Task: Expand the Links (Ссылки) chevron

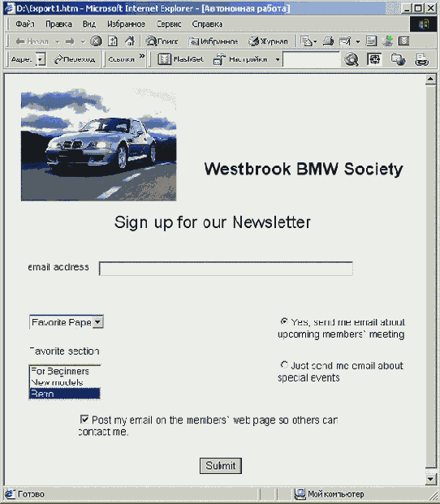Action: [142, 56]
